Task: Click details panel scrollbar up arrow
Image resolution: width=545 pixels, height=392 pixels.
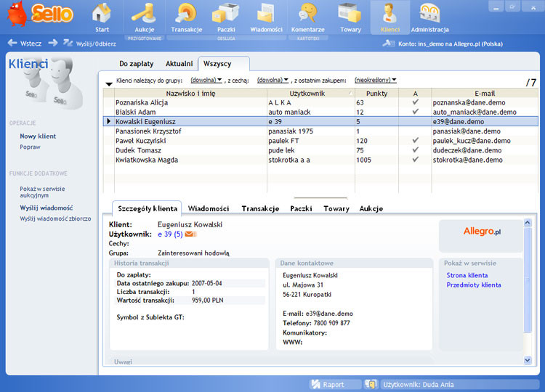Action: (528, 223)
